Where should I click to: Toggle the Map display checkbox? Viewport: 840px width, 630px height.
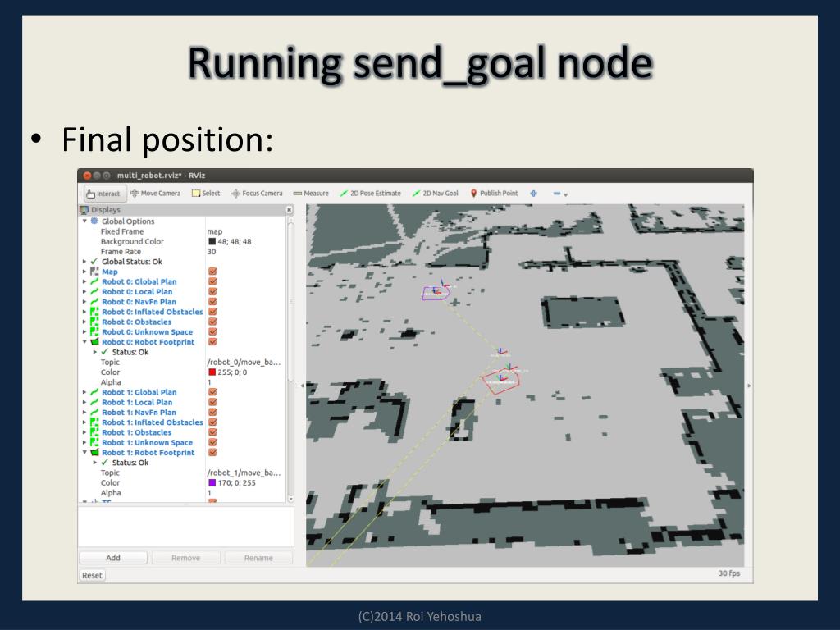(212, 272)
